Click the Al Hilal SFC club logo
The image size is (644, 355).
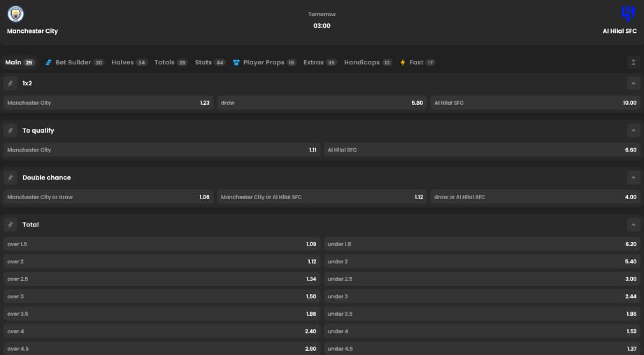pos(628,13)
